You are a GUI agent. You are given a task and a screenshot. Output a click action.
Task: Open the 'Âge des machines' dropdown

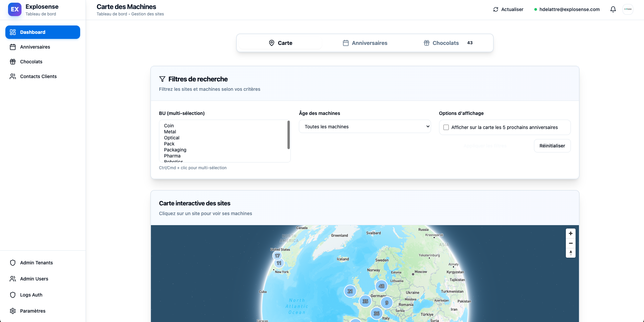coord(365,127)
